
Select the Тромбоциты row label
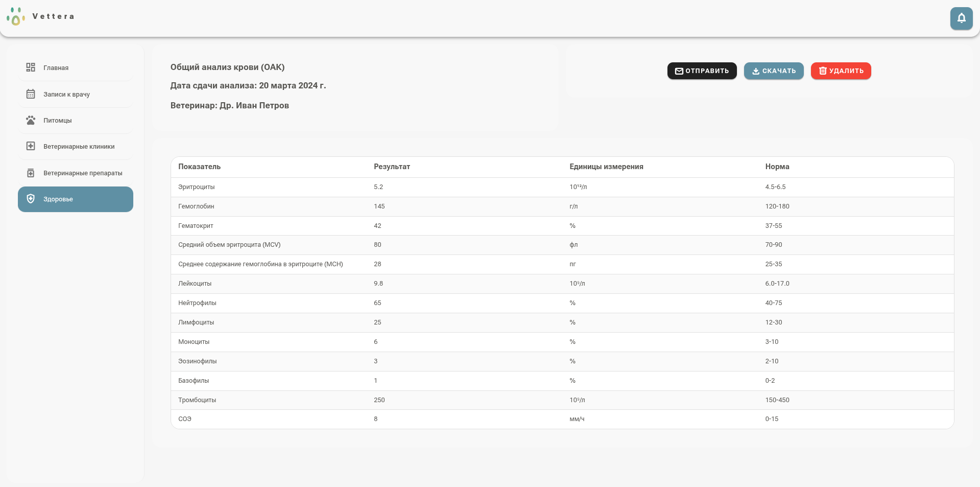(x=197, y=400)
